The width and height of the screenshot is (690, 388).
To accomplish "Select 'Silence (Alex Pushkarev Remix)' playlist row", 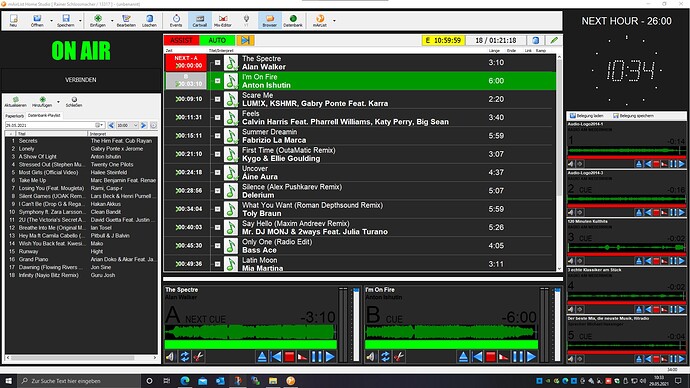I will tap(360, 191).
